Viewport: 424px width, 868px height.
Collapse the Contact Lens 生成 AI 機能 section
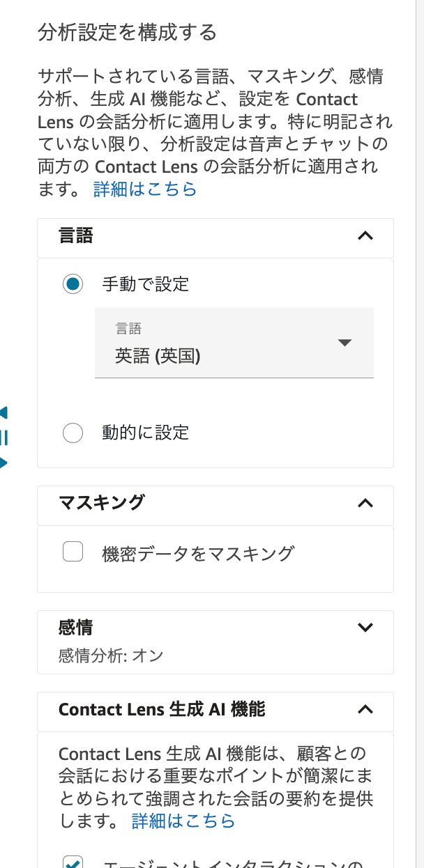[366, 710]
